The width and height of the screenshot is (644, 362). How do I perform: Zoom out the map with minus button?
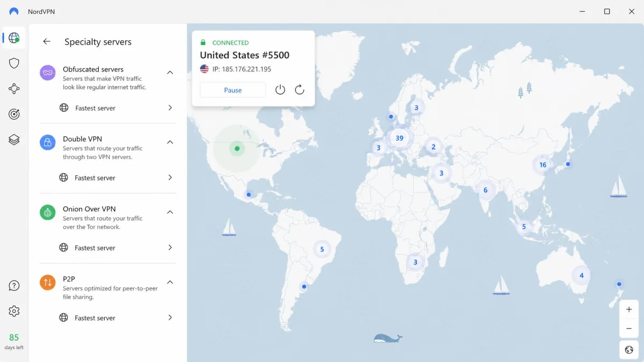coord(629,328)
